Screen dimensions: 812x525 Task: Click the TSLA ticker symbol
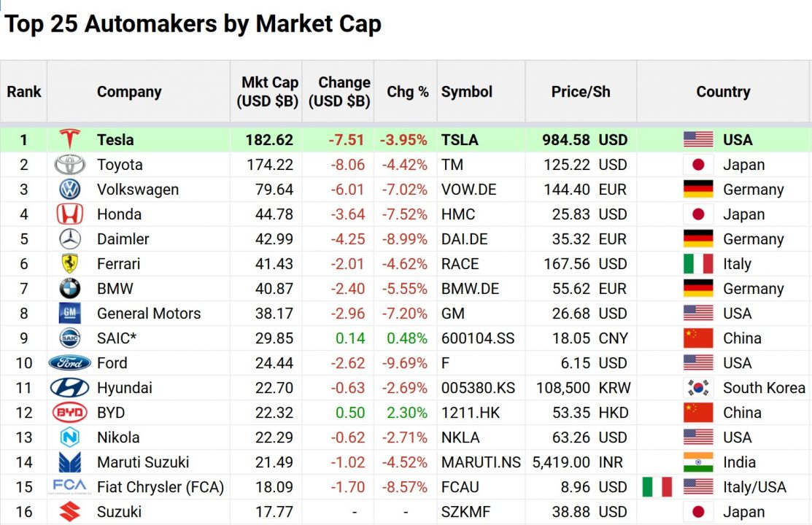coord(460,140)
